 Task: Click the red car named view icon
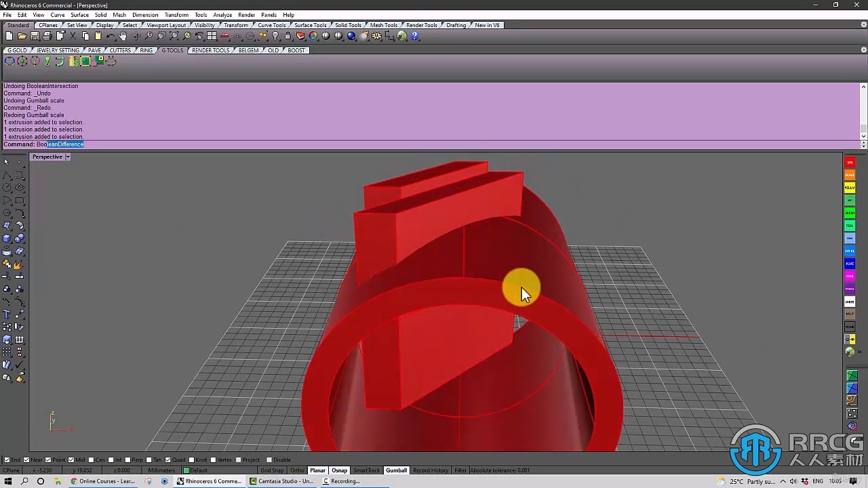coord(224,36)
